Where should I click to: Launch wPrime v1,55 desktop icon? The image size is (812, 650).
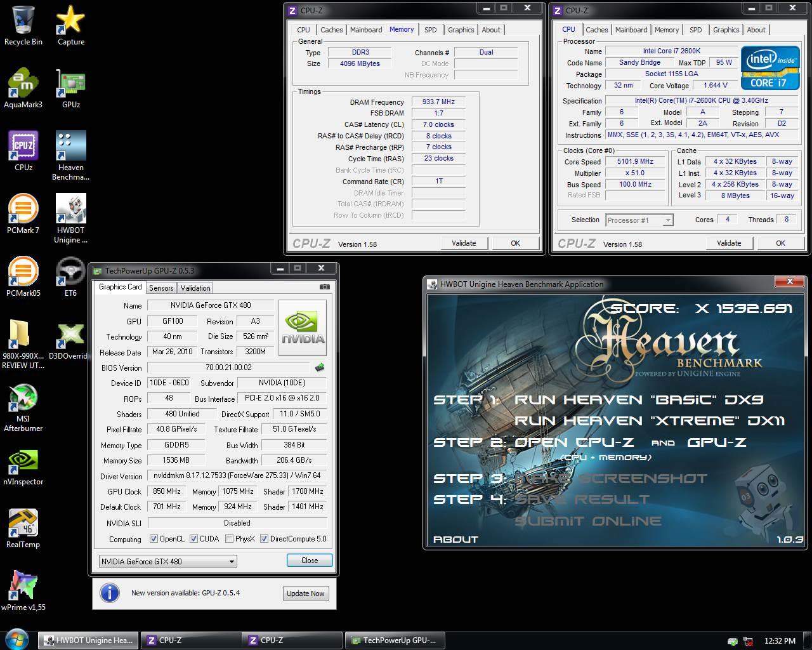(x=23, y=592)
